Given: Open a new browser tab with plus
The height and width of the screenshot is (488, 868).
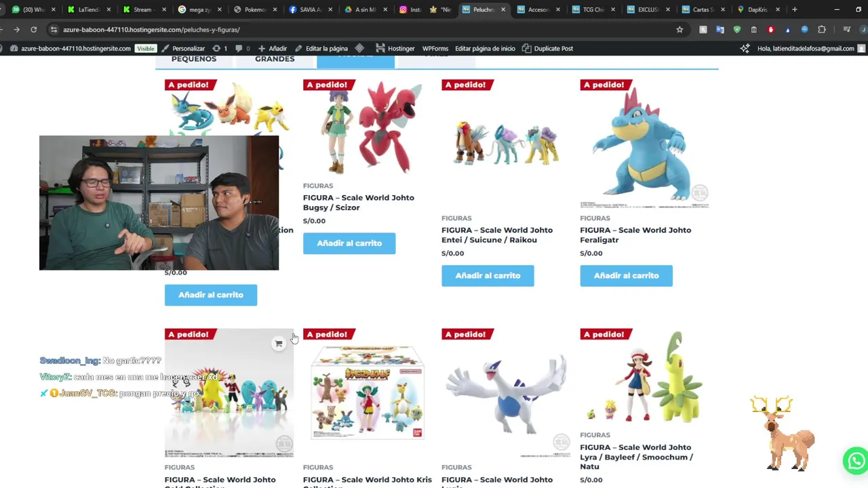Looking at the screenshot, I should point(795,9).
